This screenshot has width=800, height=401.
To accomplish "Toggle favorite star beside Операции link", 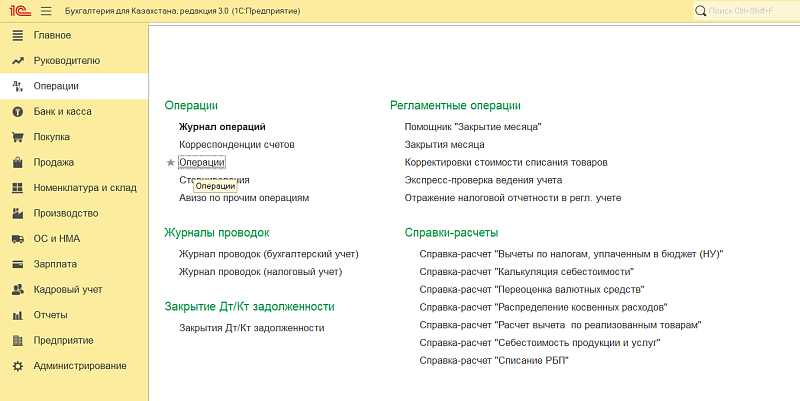I will click(x=170, y=162).
